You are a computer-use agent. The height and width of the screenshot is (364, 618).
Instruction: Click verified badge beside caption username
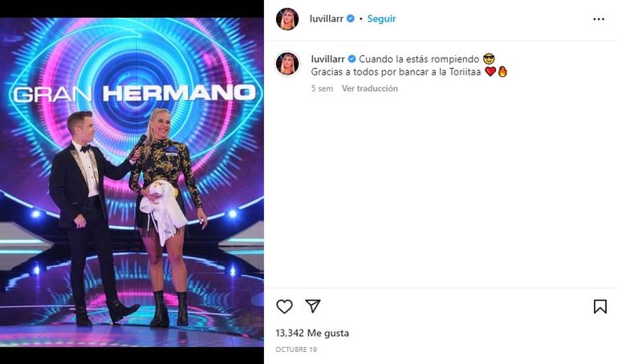[352, 59]
